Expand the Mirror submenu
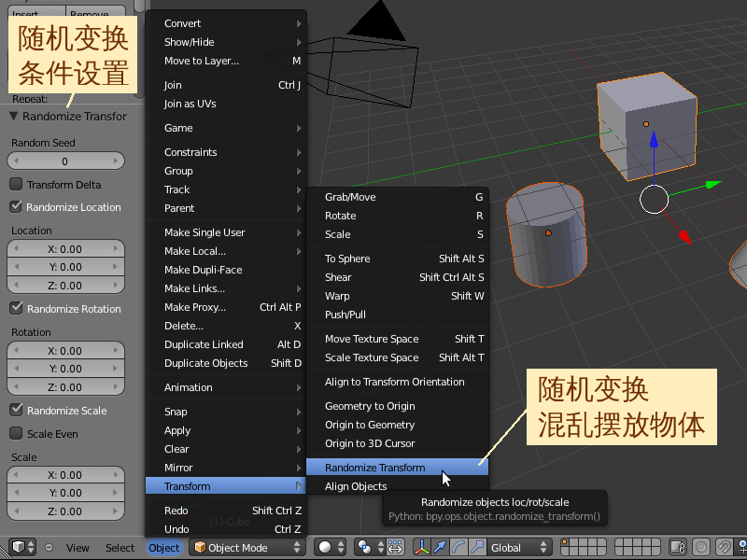The height and width of the screenshot is (560, 747). [226, 468]
